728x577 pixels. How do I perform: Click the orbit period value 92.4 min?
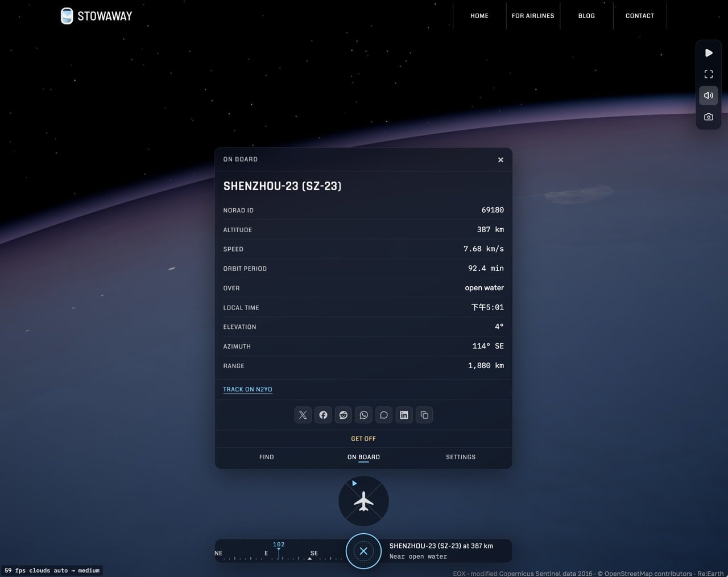click(x=486, y=268)
